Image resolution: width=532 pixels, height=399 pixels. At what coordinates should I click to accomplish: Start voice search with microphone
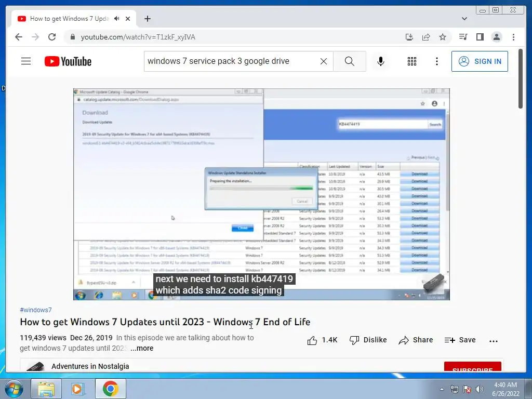[381, 61]
